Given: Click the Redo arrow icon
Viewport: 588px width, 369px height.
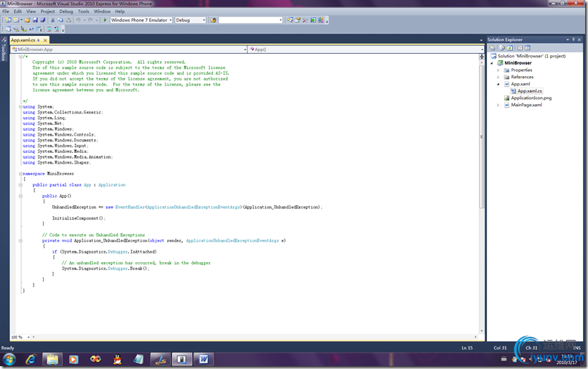Looking at the screenshot, I should tap(90, 20).
